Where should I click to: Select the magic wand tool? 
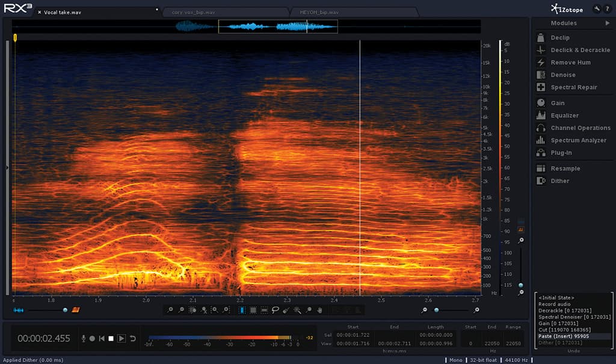[297, 310]
